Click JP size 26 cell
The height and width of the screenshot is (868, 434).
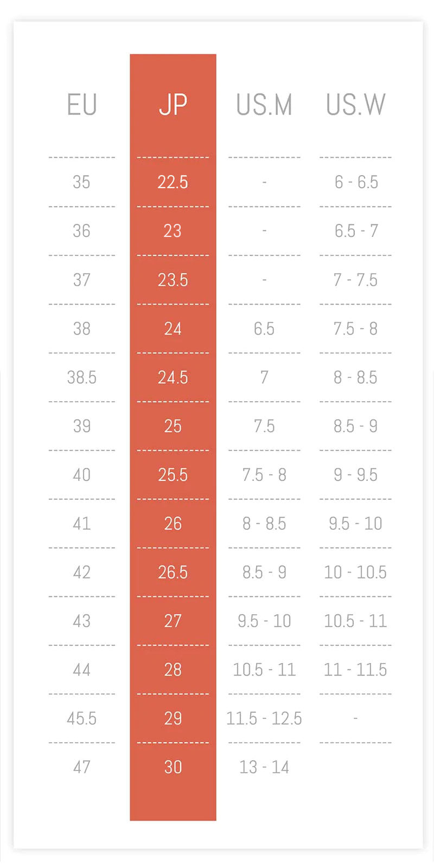coord(173,524)
